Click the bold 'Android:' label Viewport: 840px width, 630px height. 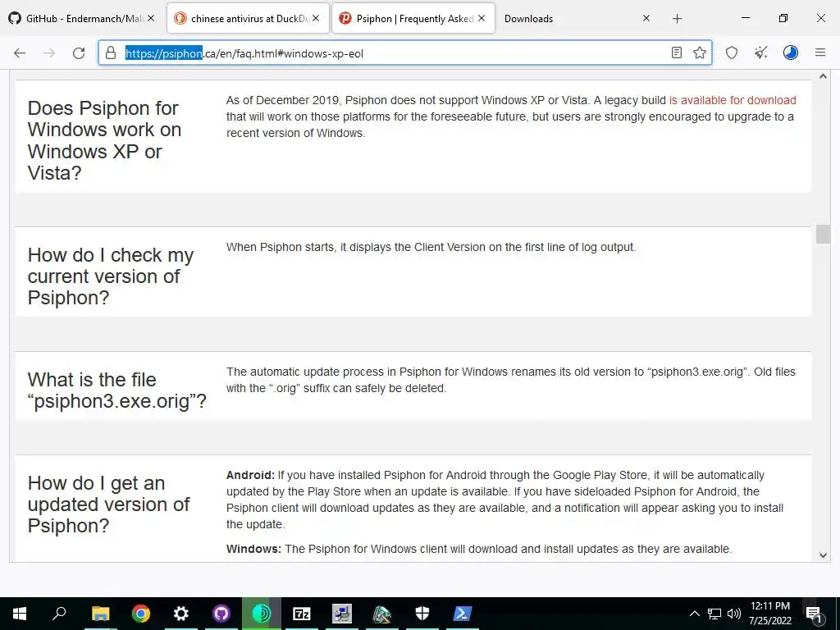point(250,475)
